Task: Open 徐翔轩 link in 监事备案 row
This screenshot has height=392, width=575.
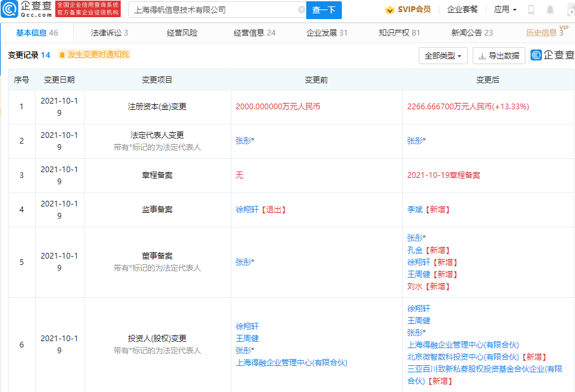Action: 247,210
